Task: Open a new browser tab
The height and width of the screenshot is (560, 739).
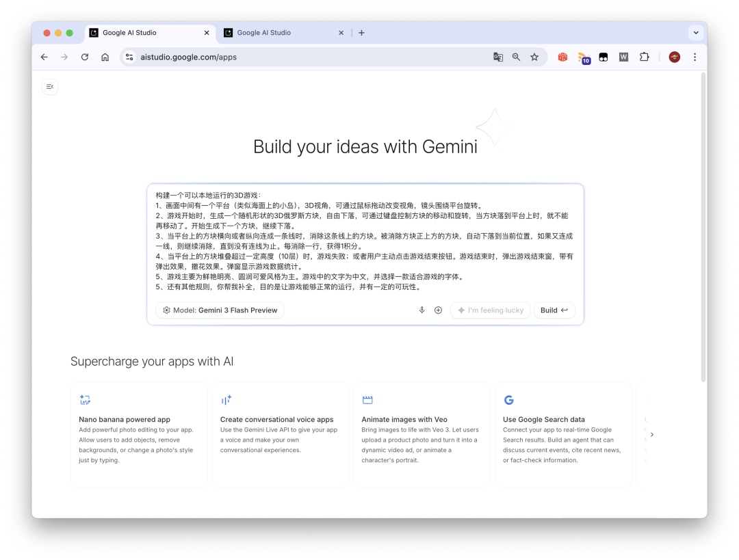Action: 361,33
